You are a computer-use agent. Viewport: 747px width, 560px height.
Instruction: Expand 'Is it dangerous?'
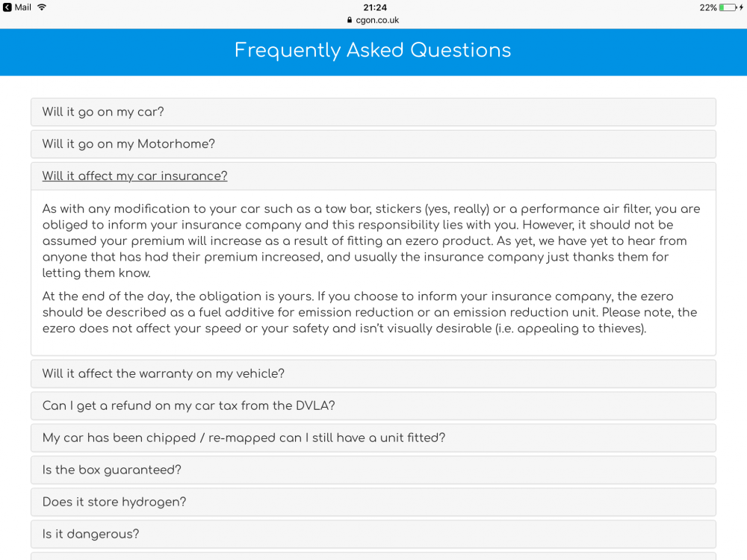(373, 534)
